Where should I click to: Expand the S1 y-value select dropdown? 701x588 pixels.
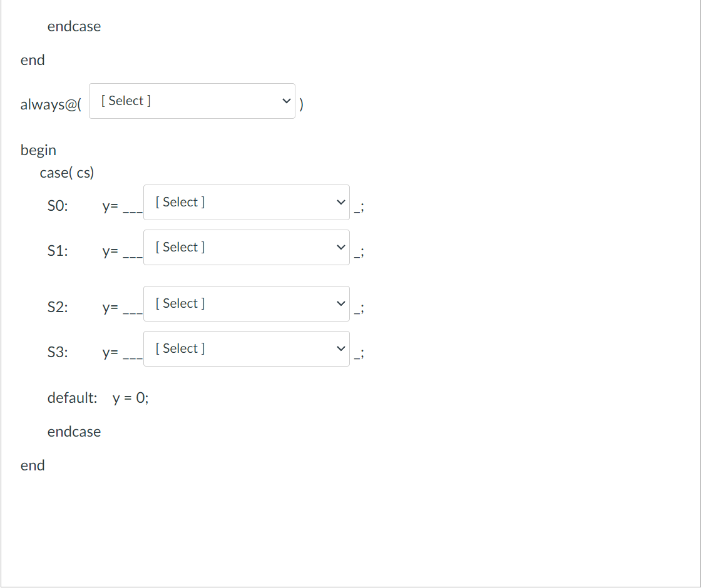coord(246,248)
